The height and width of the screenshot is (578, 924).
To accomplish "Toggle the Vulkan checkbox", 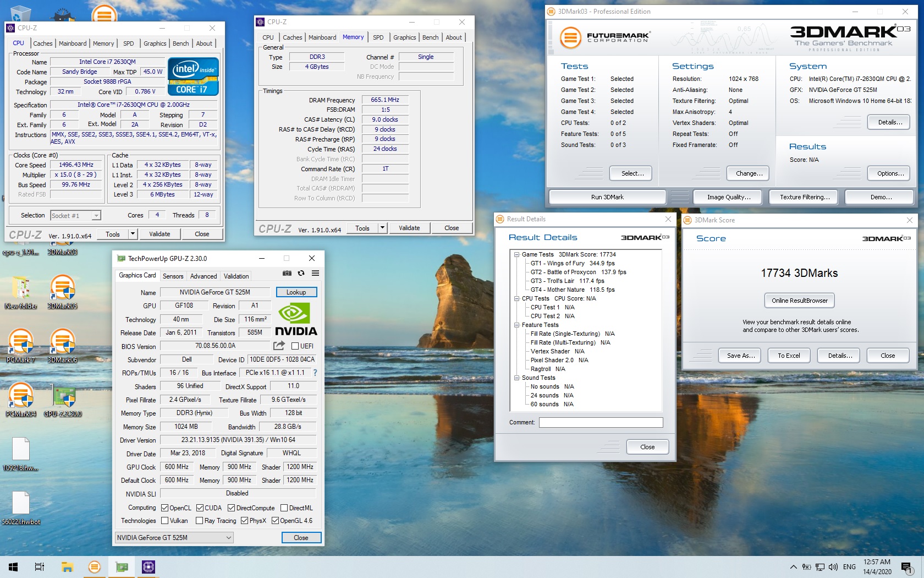I will tap(164, 521).
